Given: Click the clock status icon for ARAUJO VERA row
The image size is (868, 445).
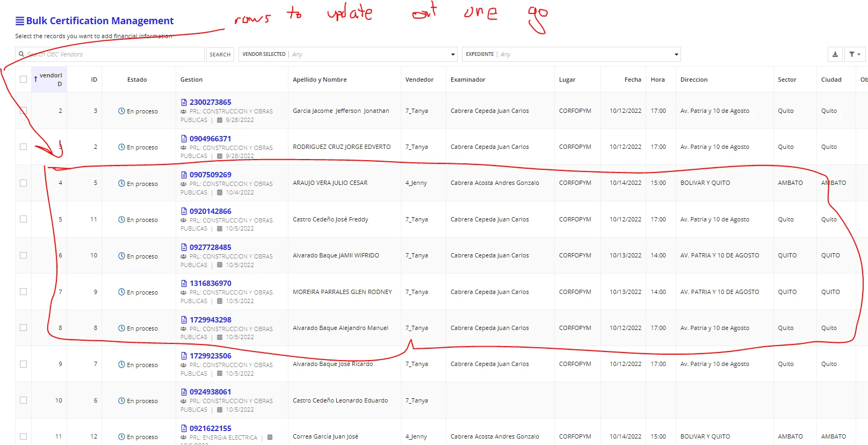Looking at the screenshot, I should pyautogui.click(x=121, y=183).
